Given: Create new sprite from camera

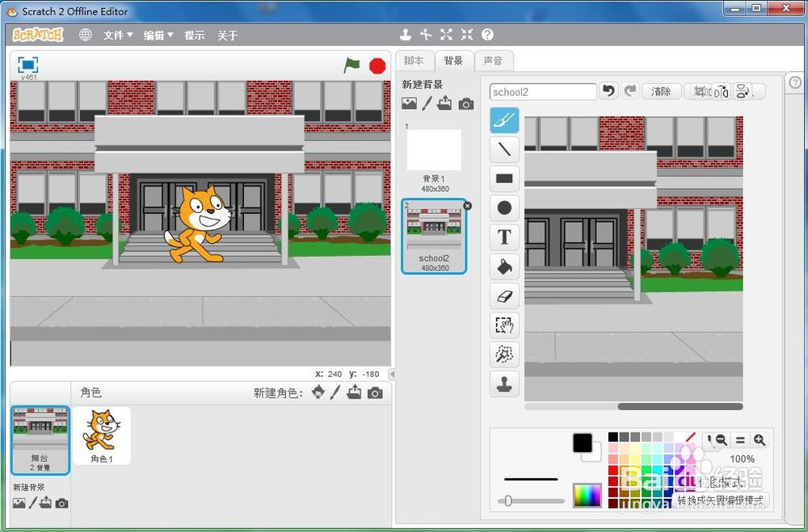Looking at the screenshot, I should pos(375,393).
